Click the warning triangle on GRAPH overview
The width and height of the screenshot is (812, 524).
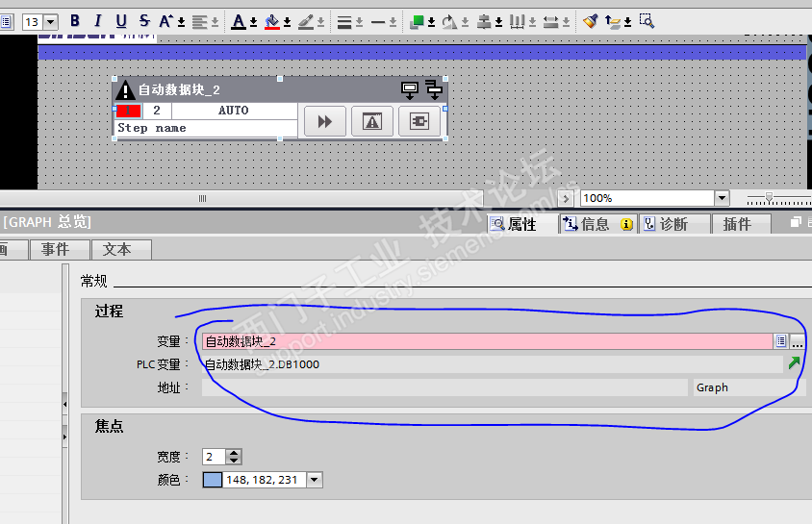tap(125, 89)
